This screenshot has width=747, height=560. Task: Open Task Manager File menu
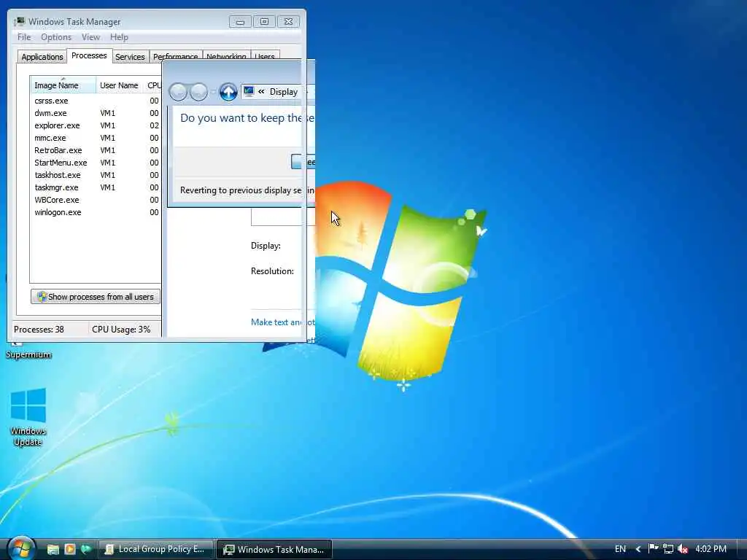click(x=24, y=37)
